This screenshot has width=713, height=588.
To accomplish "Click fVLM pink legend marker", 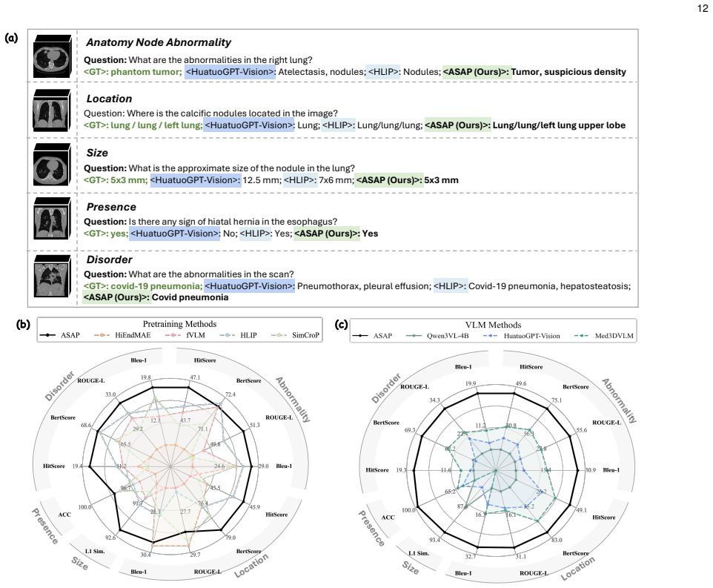I will pyautogui.click(x=173, y=335).
